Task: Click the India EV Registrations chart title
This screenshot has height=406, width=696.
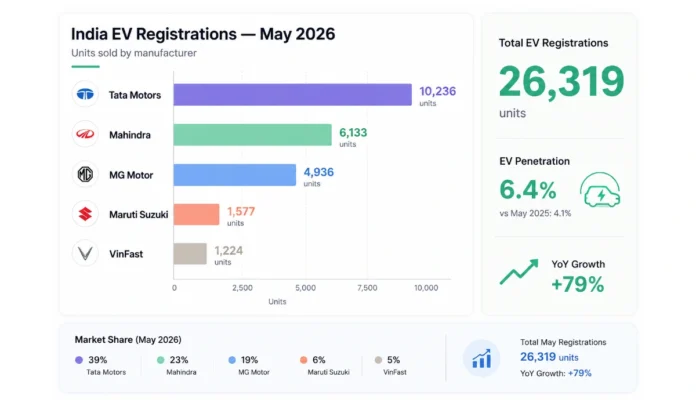Action: [203, 34]
